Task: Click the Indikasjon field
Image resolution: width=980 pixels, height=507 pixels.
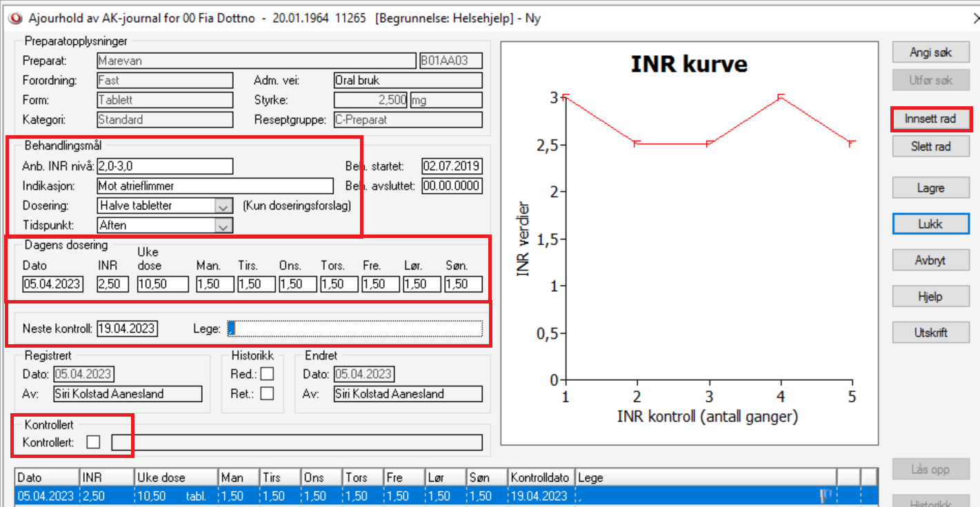Action: pos(215,186)
